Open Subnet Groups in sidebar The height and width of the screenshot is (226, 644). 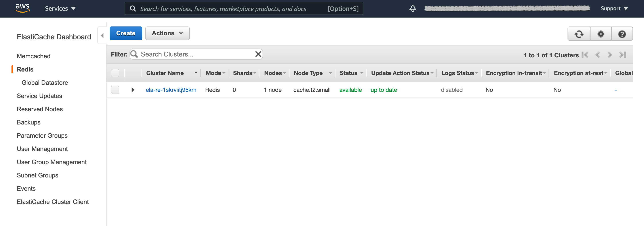pos(38,175)
